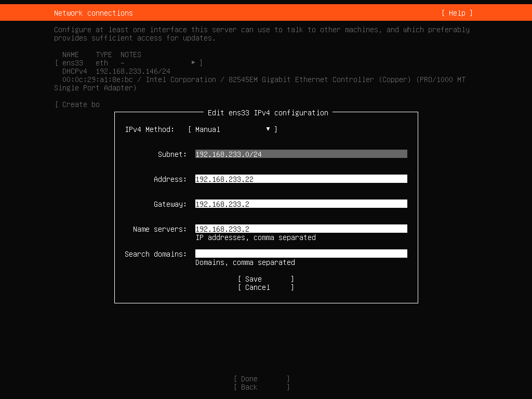This screenshot has height=399, width=532.
Task: Expand the ens33 interface arrow
Action: 193,63
